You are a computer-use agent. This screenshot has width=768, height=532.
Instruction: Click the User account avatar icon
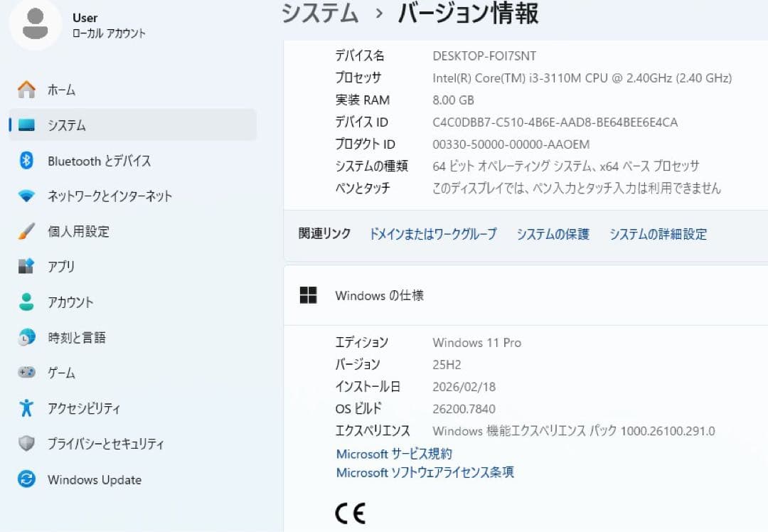(x=36, y=23)
